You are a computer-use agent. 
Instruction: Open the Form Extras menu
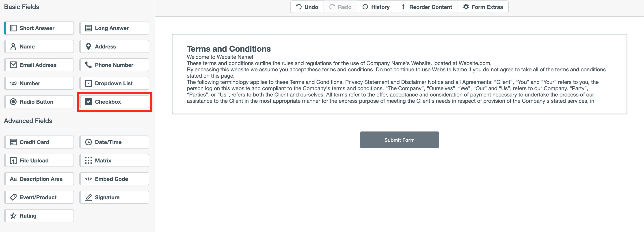pyautogui.click(x=483, y=7)
